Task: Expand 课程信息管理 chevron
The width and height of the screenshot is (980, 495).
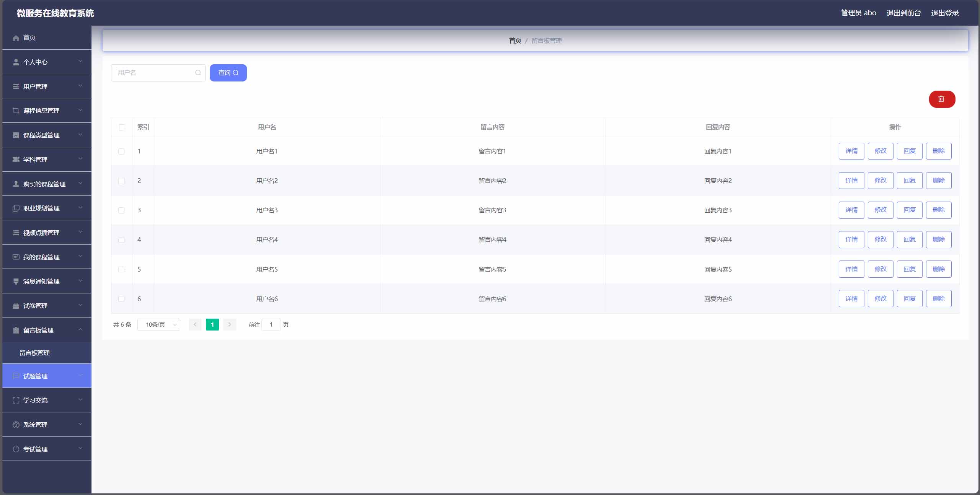Action: (80, 110)
